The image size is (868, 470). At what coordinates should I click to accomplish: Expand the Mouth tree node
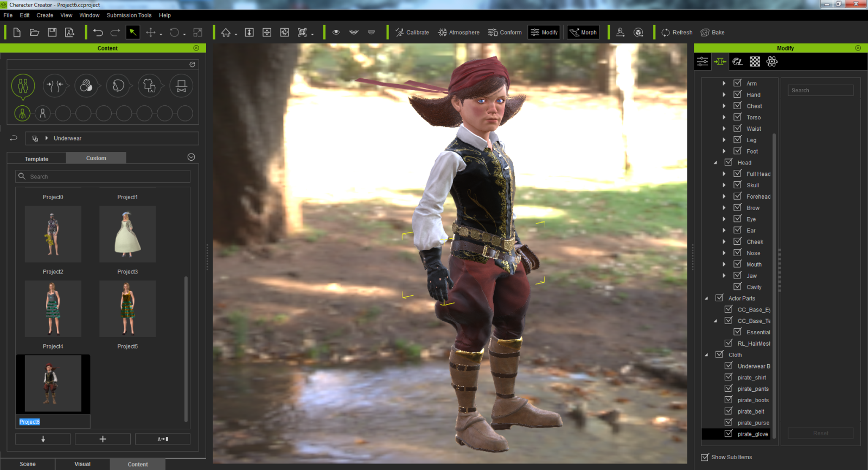(x=724, y=264)
